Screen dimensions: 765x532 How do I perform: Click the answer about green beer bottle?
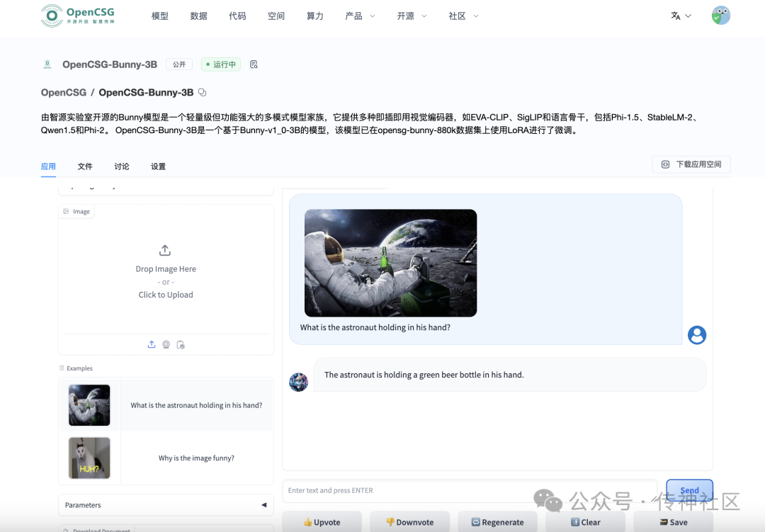click(424, 375)
